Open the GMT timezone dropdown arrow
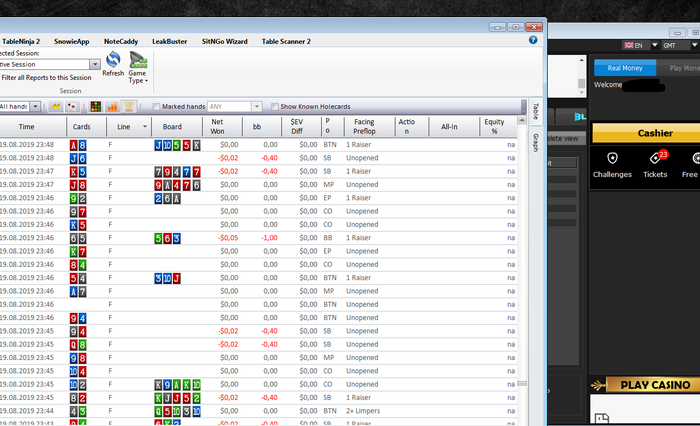 [x=694, y=45]
